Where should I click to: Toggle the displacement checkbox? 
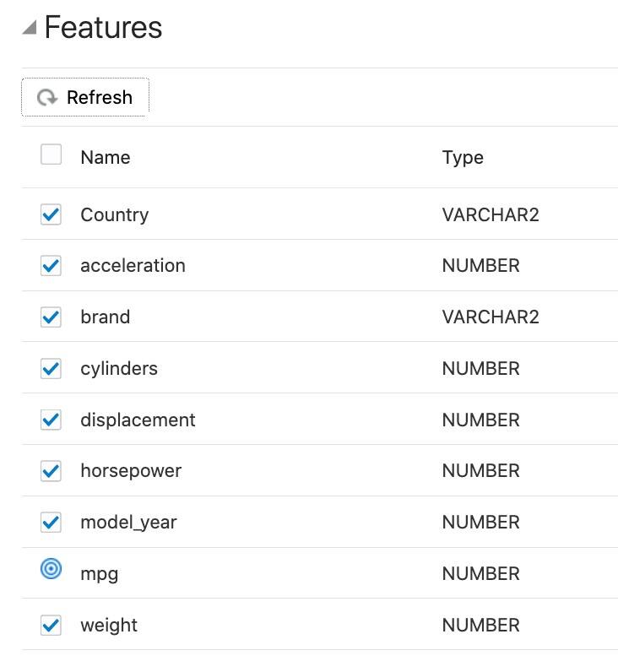click(51, 420)
